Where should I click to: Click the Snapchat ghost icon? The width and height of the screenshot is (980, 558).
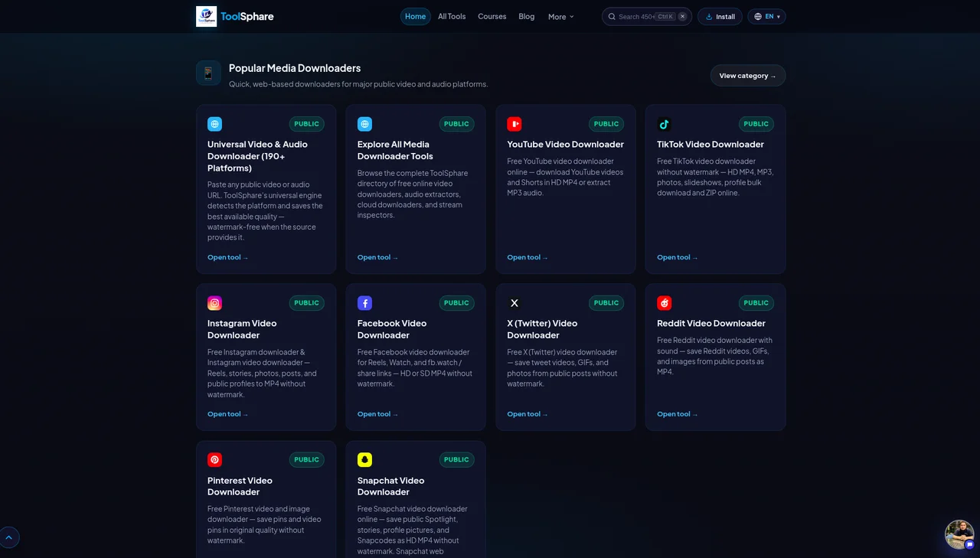pos(364,460)
